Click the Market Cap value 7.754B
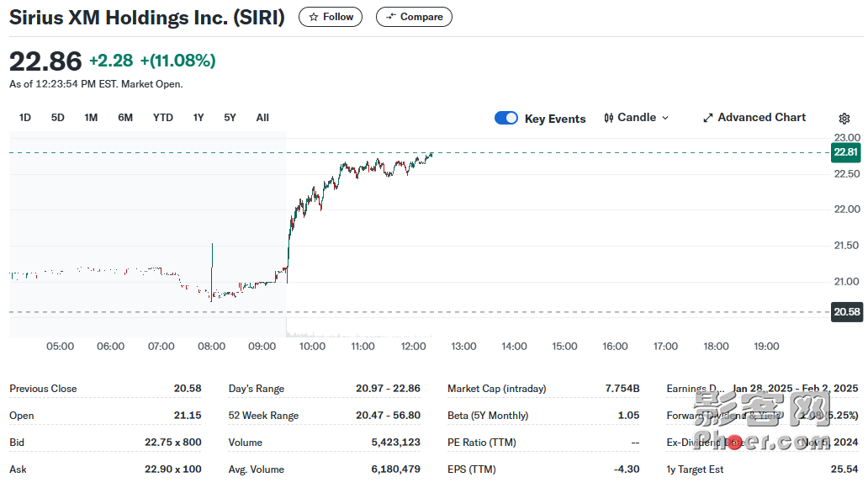Screen dimensions: 868x488 [622, 389]
